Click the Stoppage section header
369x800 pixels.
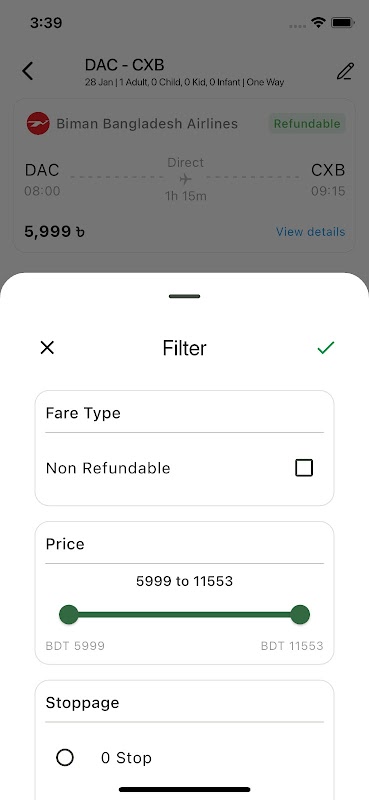[82, 703]
